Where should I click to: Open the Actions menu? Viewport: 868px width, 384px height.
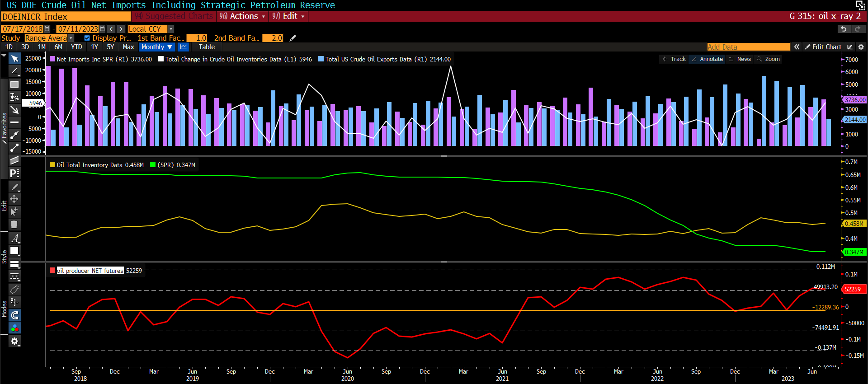tap(242, 16)
